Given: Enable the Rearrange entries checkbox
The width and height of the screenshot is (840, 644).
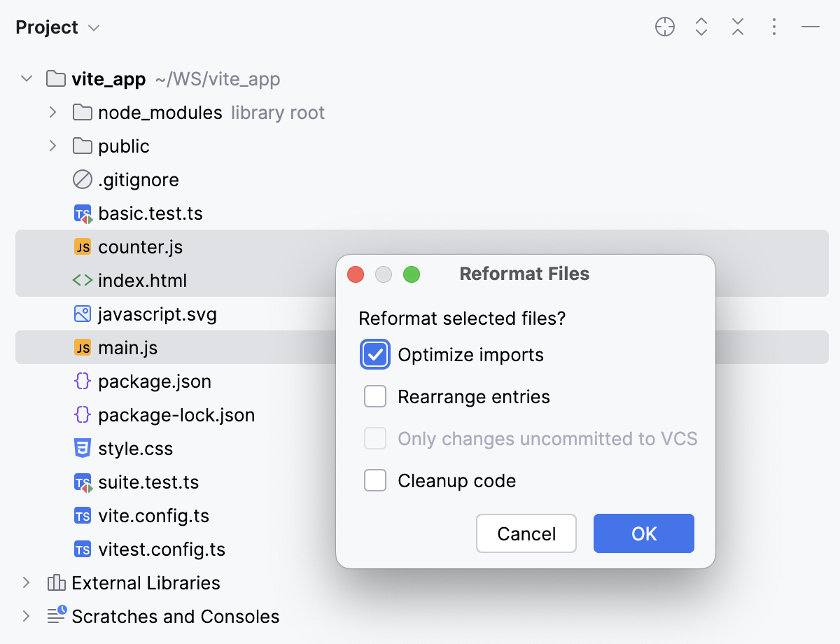Looking at the screenshot, I should tap(375, 396).
